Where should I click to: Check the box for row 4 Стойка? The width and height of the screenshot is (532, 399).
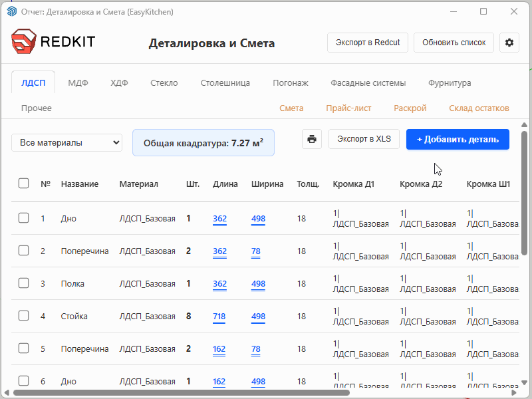[x=23, y=315]
